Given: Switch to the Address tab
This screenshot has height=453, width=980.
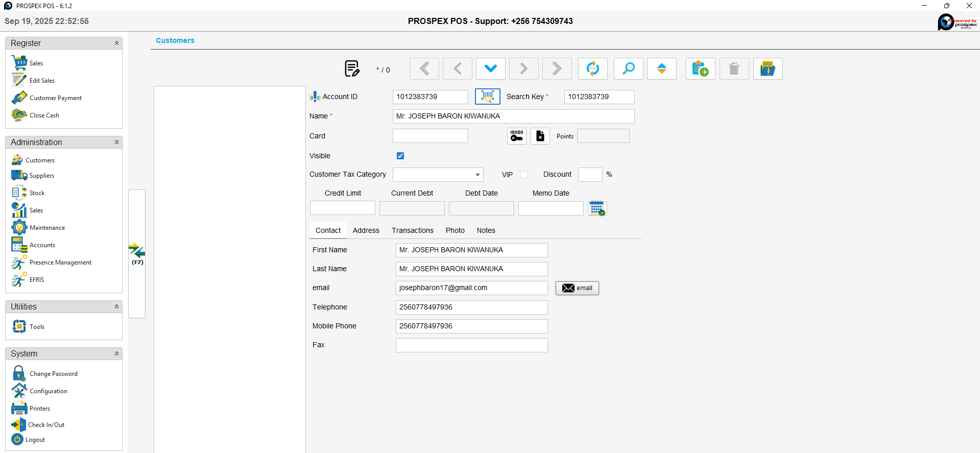Looking at the screenshot, I should [x=366, y=230].
